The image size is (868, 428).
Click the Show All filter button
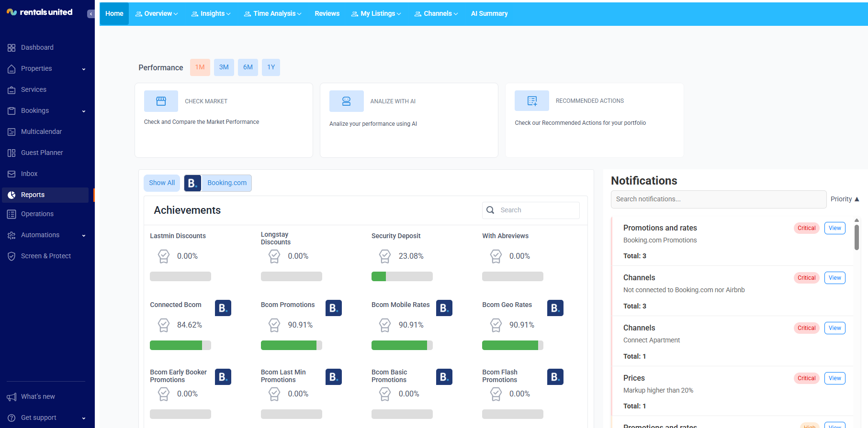(162, 183)
